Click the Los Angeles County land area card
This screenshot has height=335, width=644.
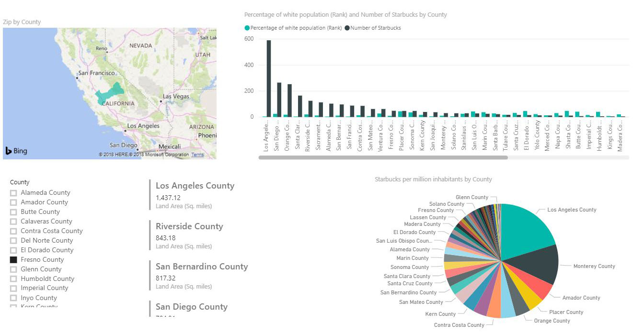click(x=195, y=195)
